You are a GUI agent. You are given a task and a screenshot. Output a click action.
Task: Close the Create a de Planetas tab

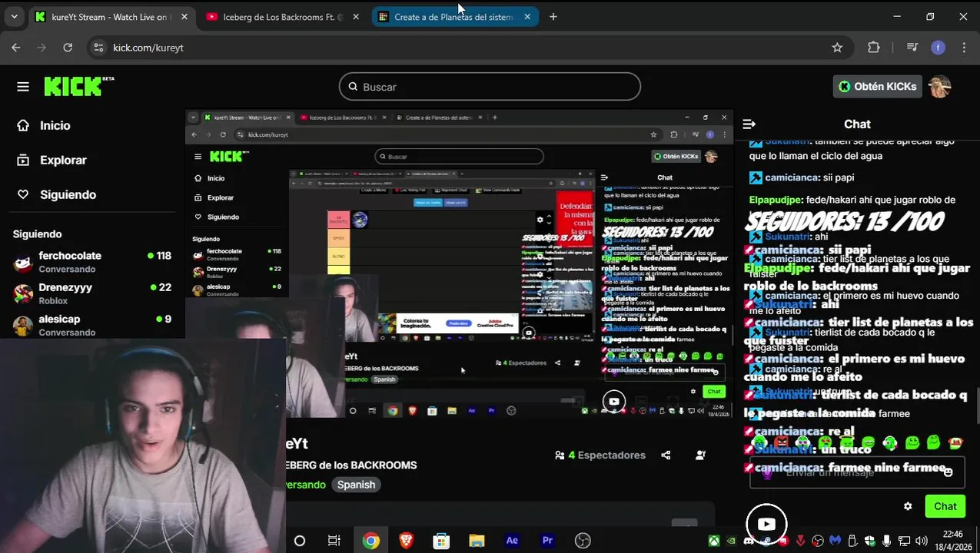click(527, 17)
